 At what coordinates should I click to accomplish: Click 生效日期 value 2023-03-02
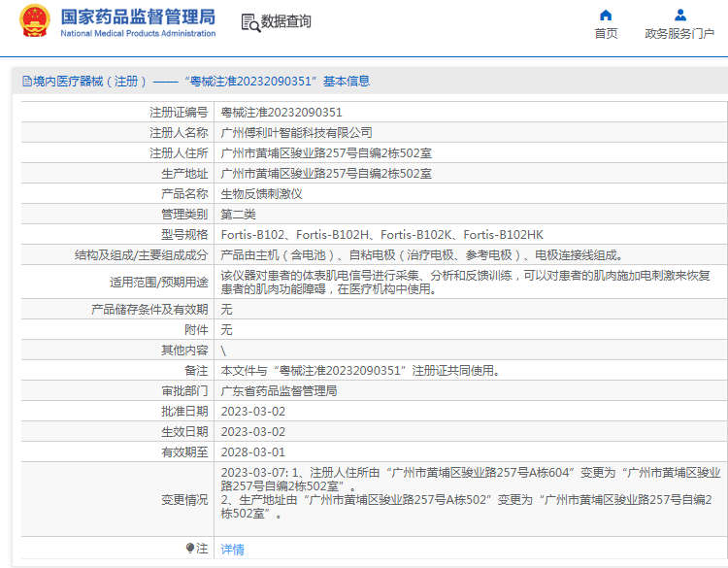pyautogui.click(x=253, y=432)
